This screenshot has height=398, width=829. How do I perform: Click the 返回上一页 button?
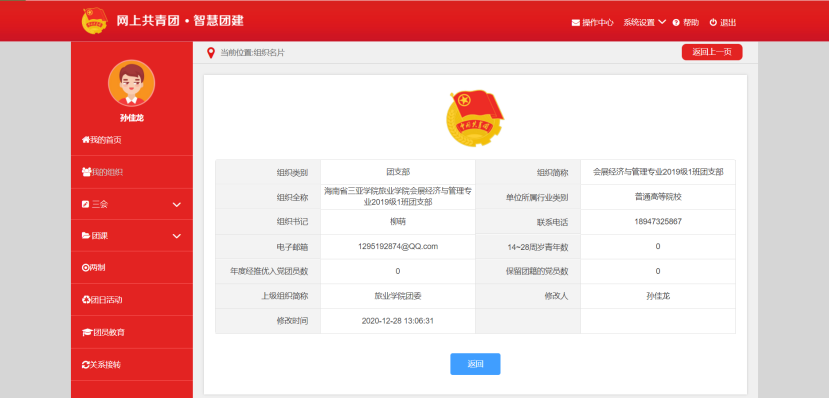712,52
